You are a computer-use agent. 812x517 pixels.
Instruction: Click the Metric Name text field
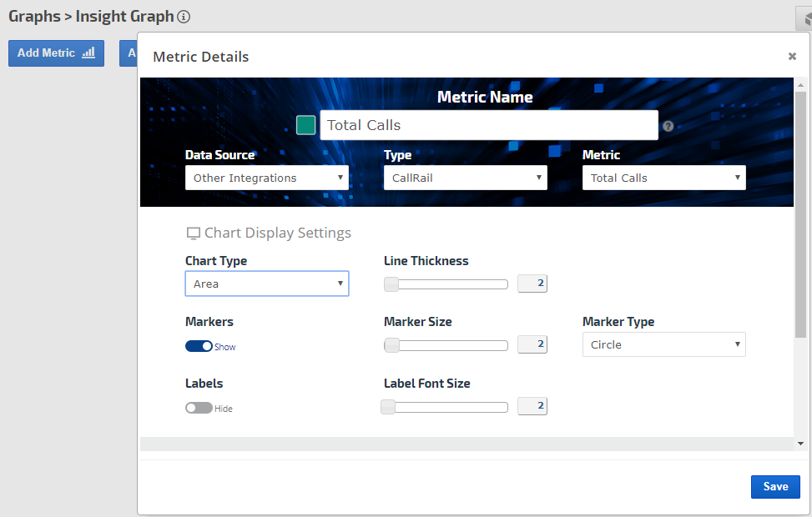[x=489, y=125]
